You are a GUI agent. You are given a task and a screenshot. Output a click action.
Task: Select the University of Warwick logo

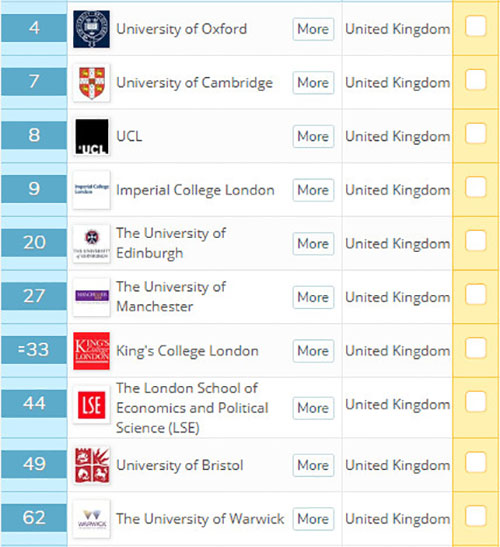pyautogui.click(x=91, y=519)
